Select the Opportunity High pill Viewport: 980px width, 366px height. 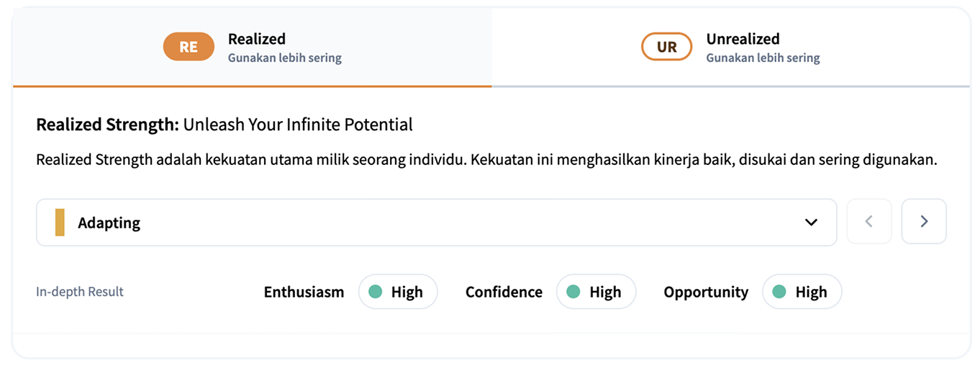[x=802, y=292]
